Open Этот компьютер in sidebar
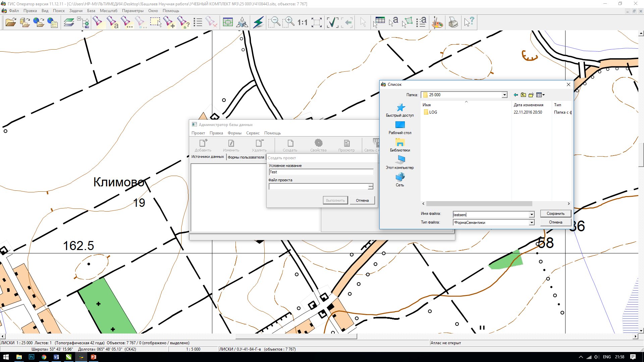The height and width of the screenshot is (362, 644). pos(400,163)
